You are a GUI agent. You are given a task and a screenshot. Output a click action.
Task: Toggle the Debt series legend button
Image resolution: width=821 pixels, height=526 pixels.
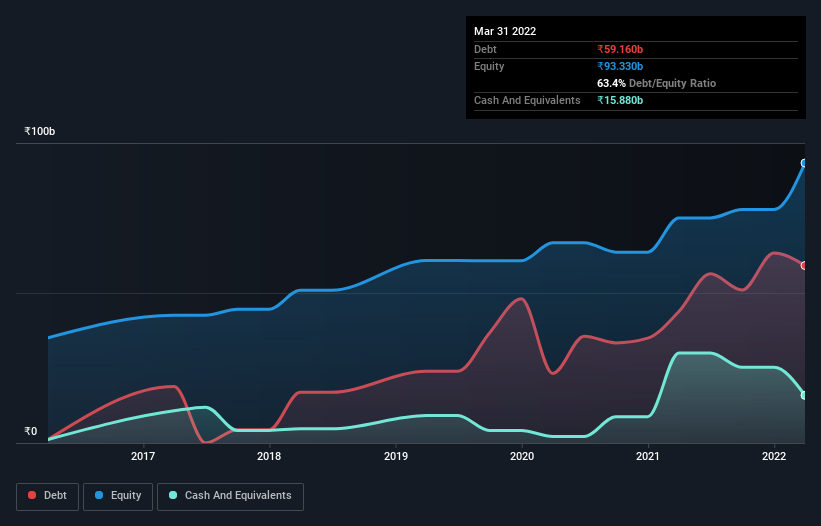48,496
